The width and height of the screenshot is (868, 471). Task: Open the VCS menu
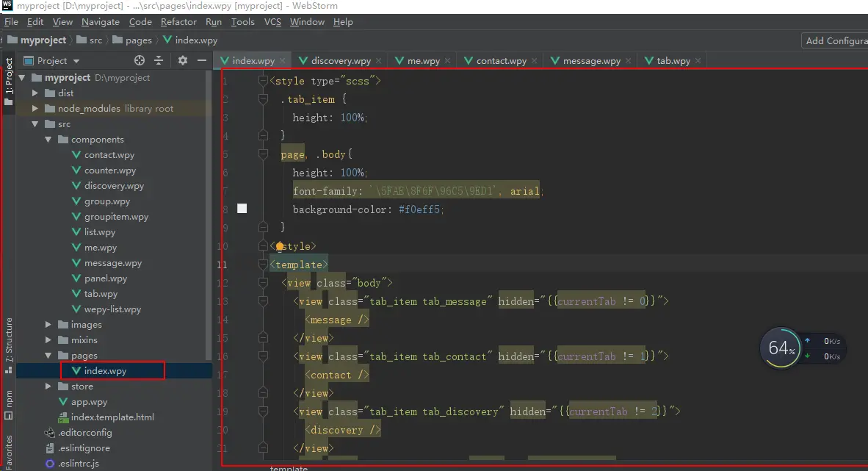pyautogui.click(x=272, y=21)
